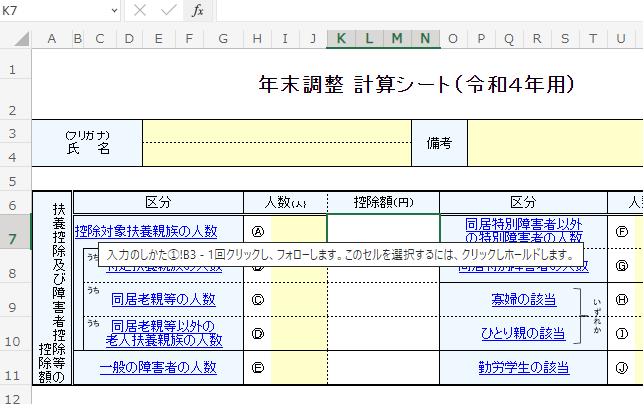Open the 同居老親等以外の老人扶養親族の人数 link

pos(164,333)
